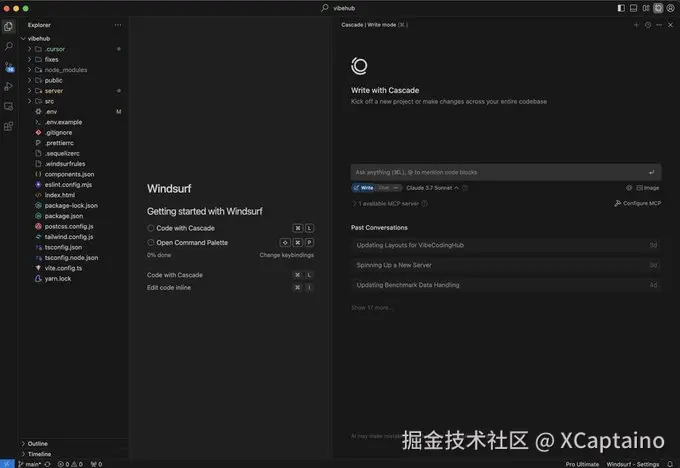
Task: Click Pro Ultimate in status bar
Action: 582,464
